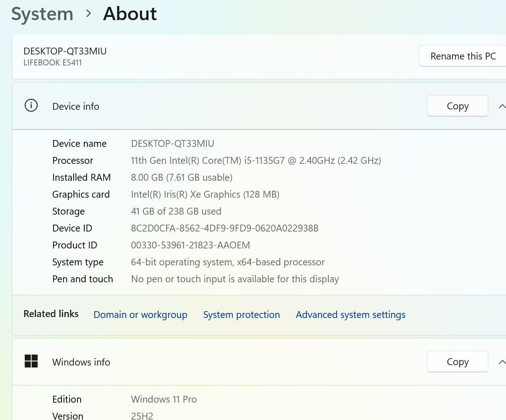This screenshot has width=506, height=420.
Task: Open the Domain or workgroup link
Action: click(141, 314)
